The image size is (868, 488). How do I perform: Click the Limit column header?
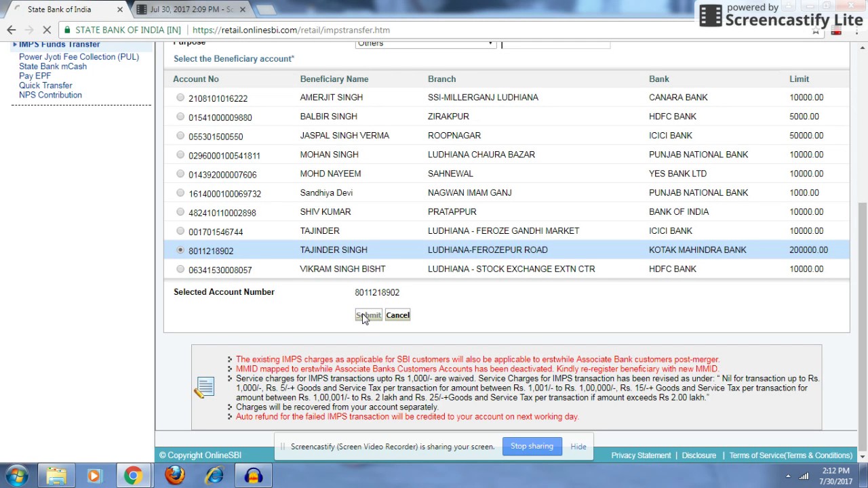click(799, 79)
